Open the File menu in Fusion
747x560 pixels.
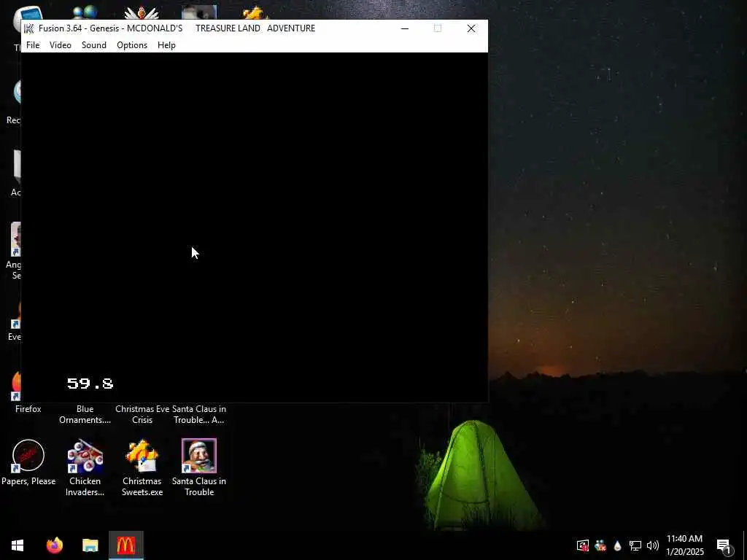click(x=33, y=45)
